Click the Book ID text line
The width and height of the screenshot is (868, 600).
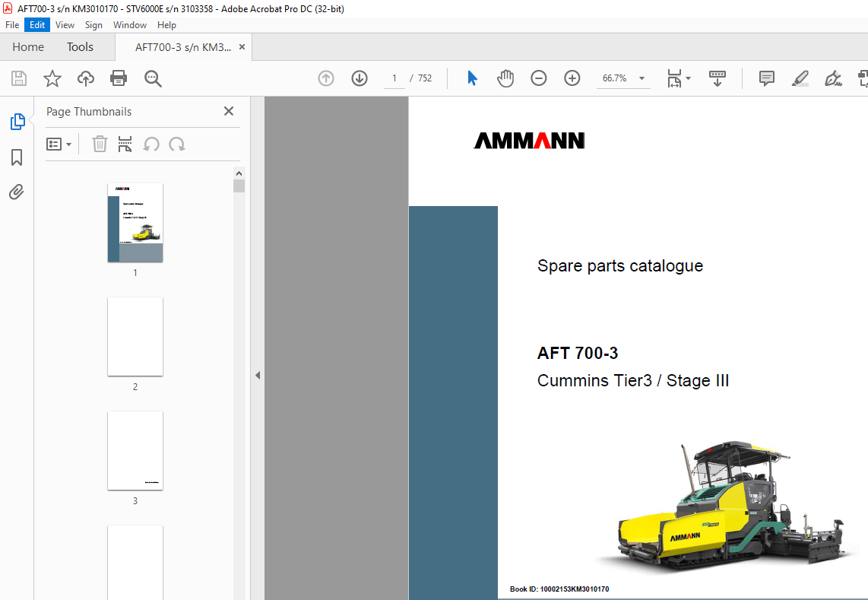(x=559, y=589)
